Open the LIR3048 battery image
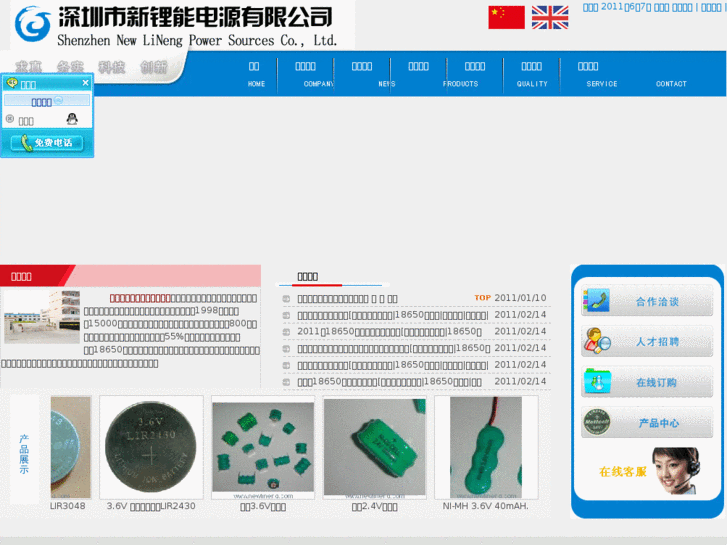 [x=70, y=447]
